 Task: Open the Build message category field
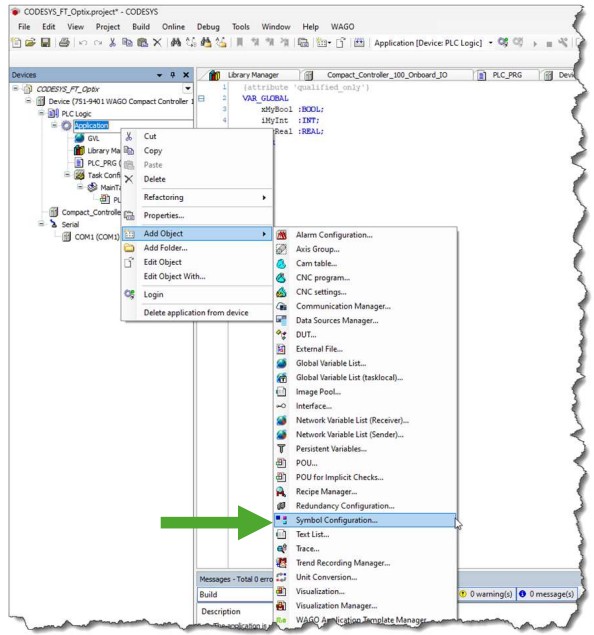(x=236, y=595)
